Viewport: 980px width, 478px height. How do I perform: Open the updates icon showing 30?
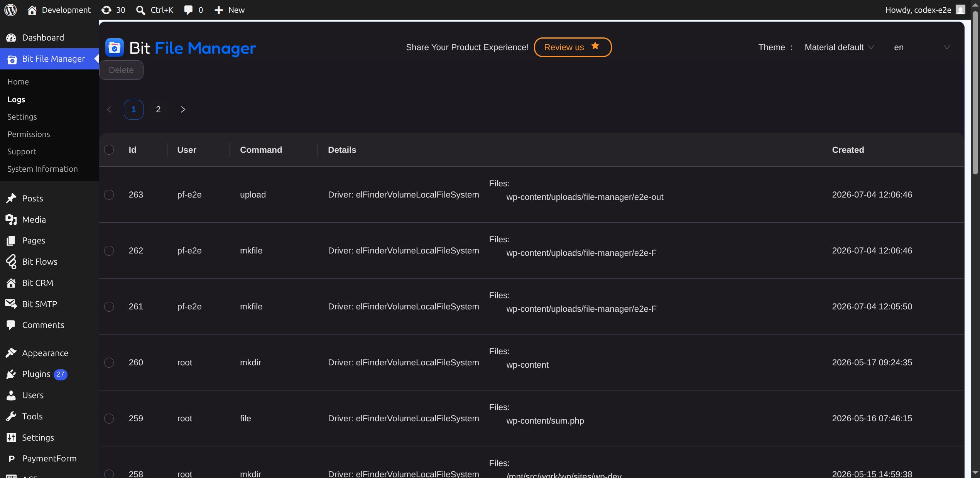point(106,10)
